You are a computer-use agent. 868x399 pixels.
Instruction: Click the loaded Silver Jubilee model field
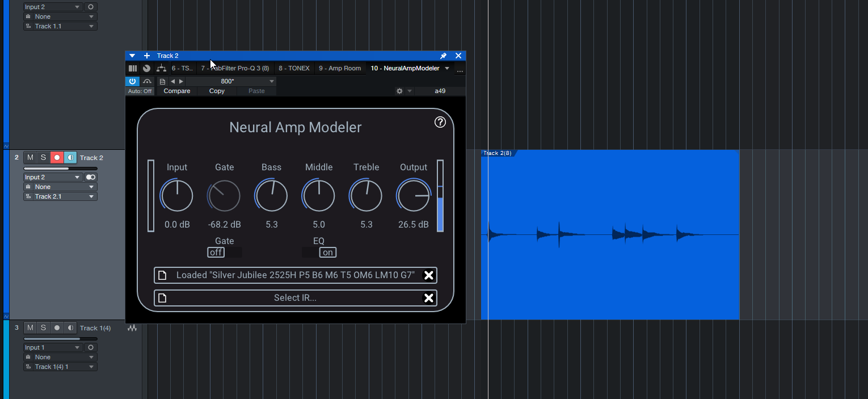click(296, 275)
